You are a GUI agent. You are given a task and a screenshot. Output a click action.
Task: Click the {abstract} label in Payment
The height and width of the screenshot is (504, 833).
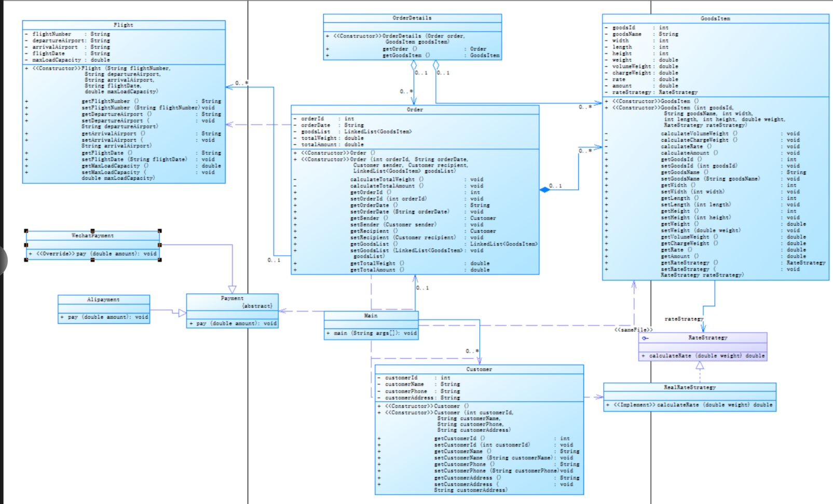pos(257,306)
